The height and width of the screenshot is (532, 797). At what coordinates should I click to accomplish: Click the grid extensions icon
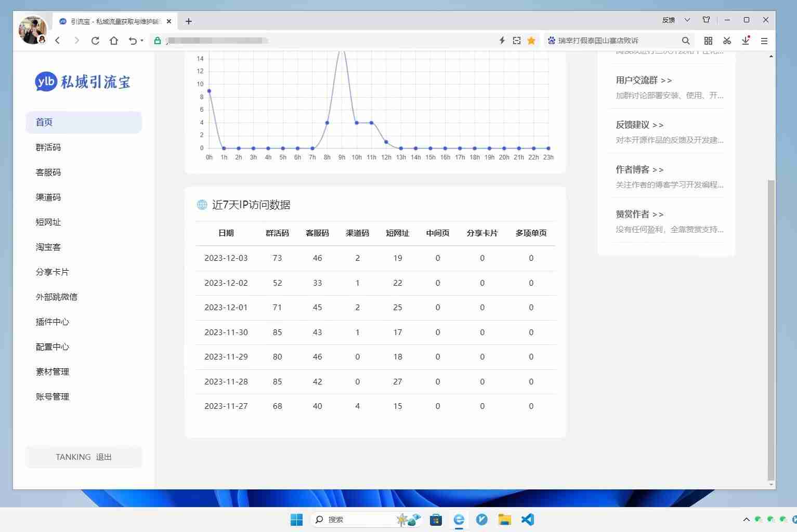pos(708,41)
